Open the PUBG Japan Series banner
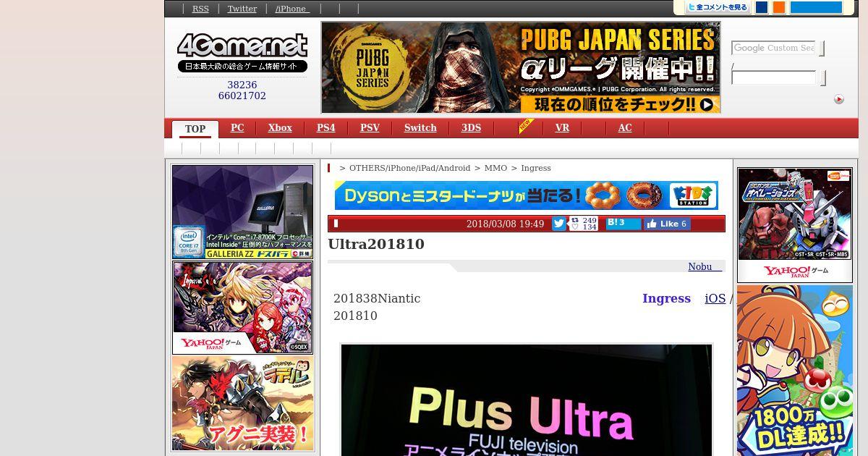The image size is (868, 456). [521, 67]
